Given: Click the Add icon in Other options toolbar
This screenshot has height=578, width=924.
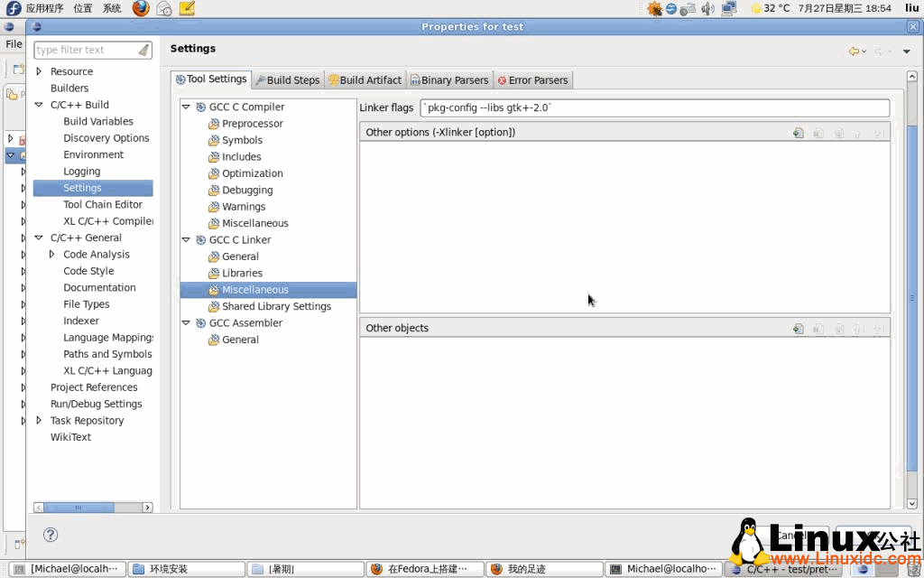Looking at the screenshot, I should 798,132.
